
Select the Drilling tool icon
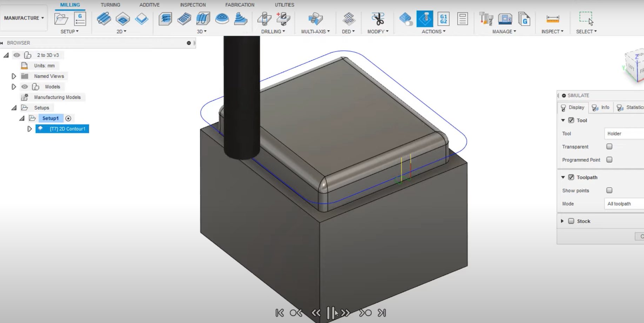[x=263, y=19]
